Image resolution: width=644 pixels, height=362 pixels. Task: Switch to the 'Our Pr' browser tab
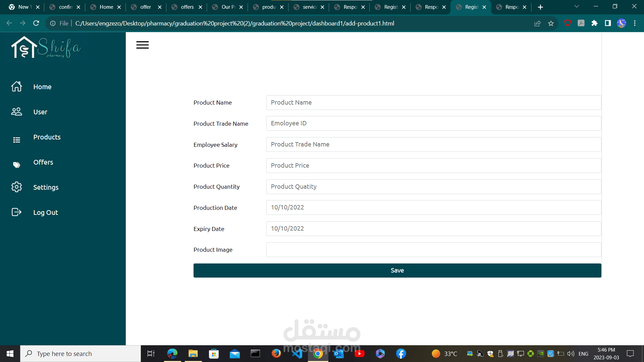tap(228, 7)
